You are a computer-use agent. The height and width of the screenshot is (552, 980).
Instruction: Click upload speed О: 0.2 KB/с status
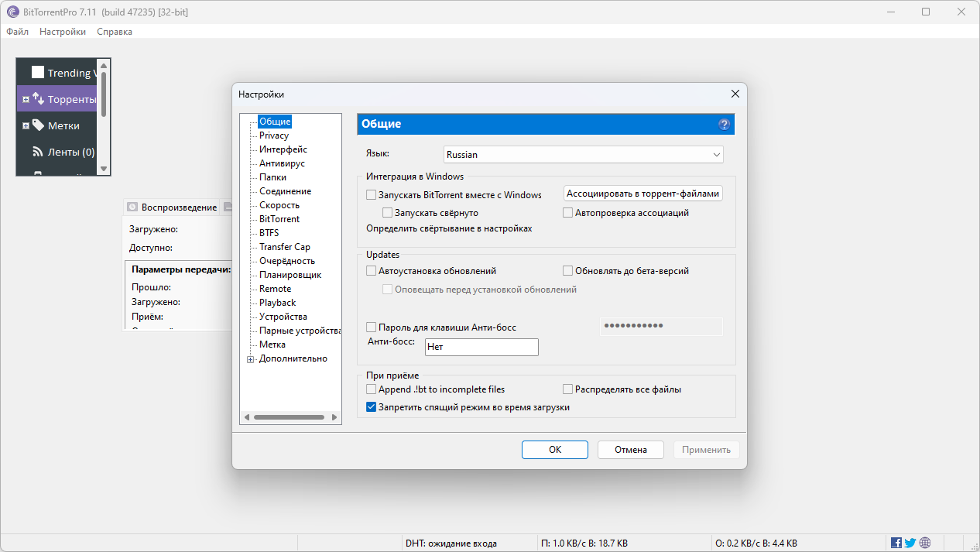pos(756,543)
